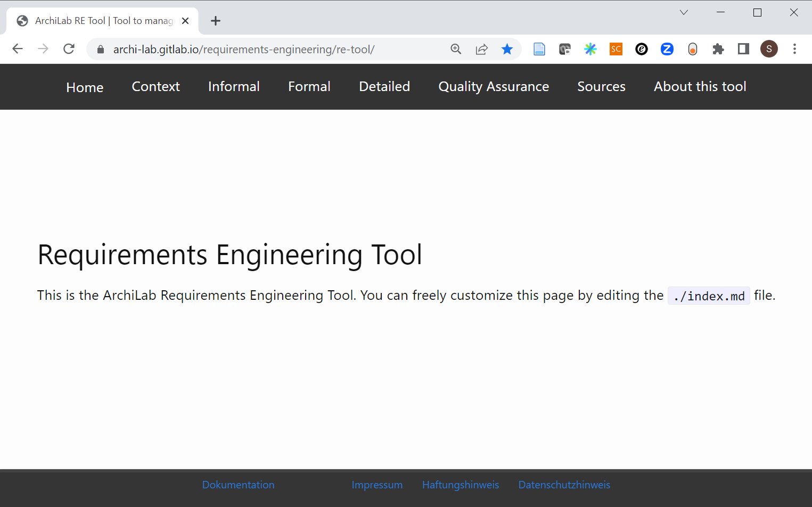Click the ./index.md code text
This screenshot has width=812, height=507.
click(709, 296)
